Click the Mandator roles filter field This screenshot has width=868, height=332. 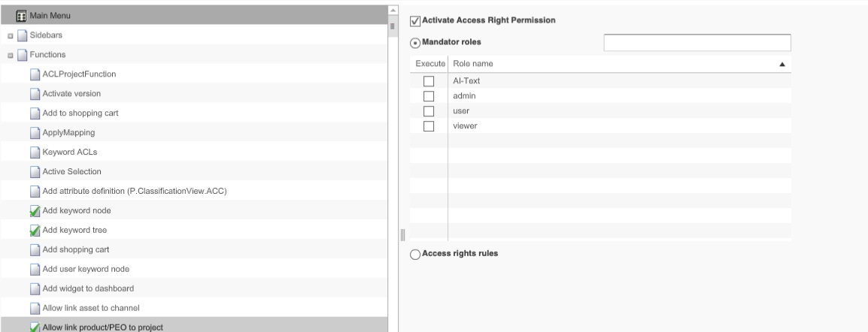pyautogui.click(x=697, y=43)
